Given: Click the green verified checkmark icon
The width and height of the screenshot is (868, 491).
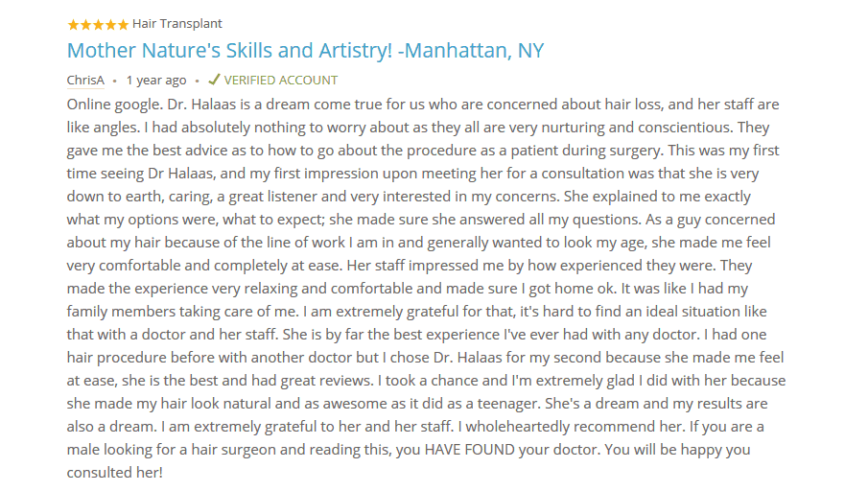Looking at the screenshot, I should pos(214,80).
